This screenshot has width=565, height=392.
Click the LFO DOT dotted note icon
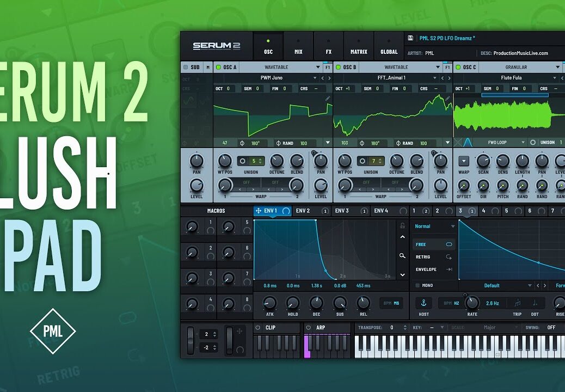(535, 303)
